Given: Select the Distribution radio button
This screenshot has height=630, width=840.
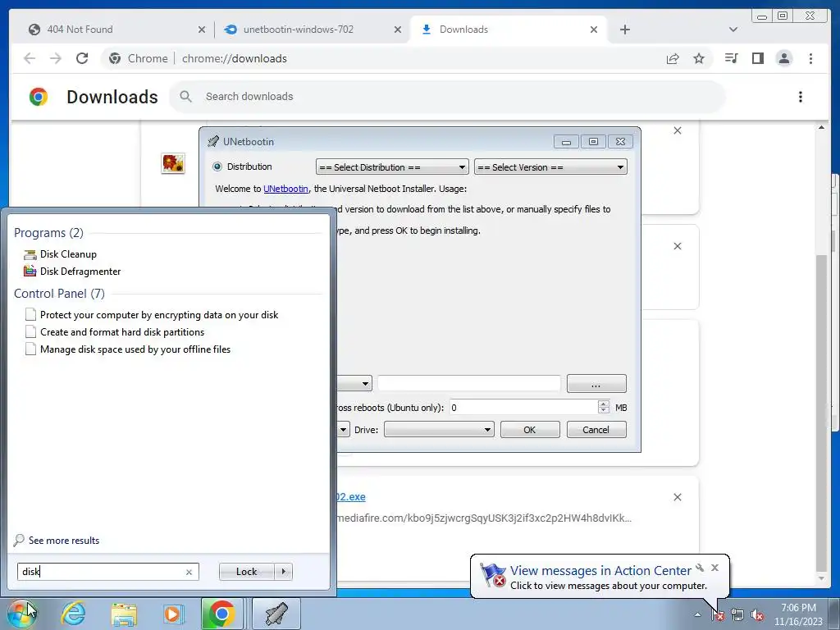Looking at the screenshot, I should click(217, 167).
